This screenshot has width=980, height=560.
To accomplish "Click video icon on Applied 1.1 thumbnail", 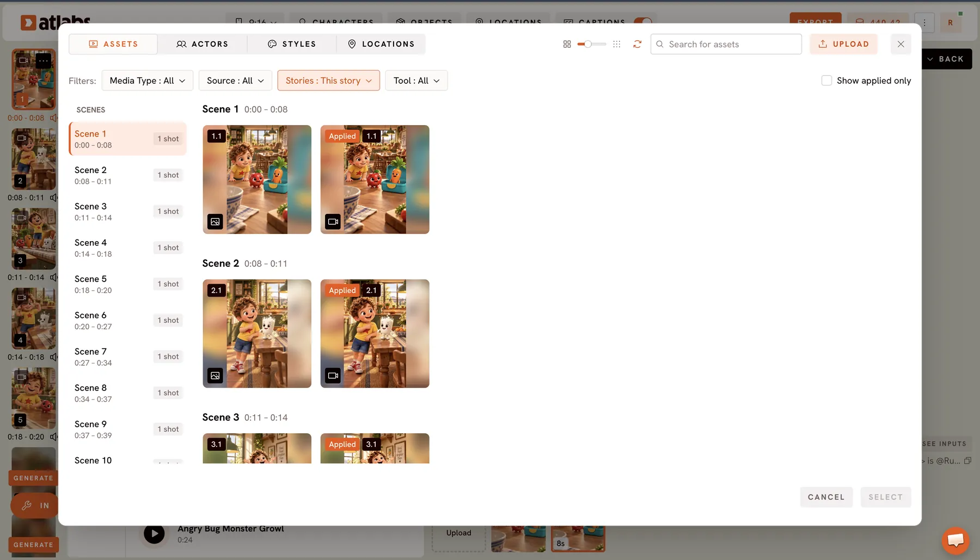I will (x=333, y=221).
